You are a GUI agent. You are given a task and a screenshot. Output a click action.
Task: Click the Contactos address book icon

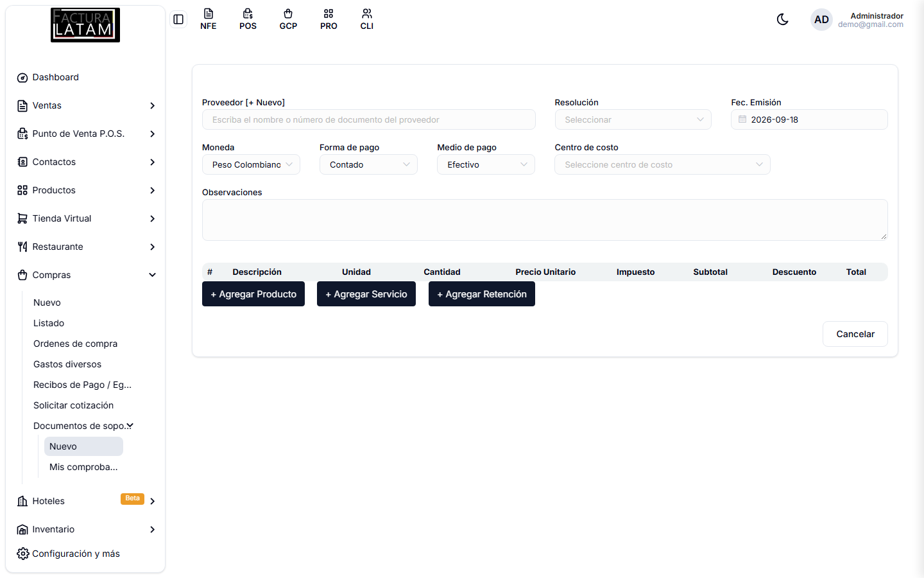tap(22, 162)
